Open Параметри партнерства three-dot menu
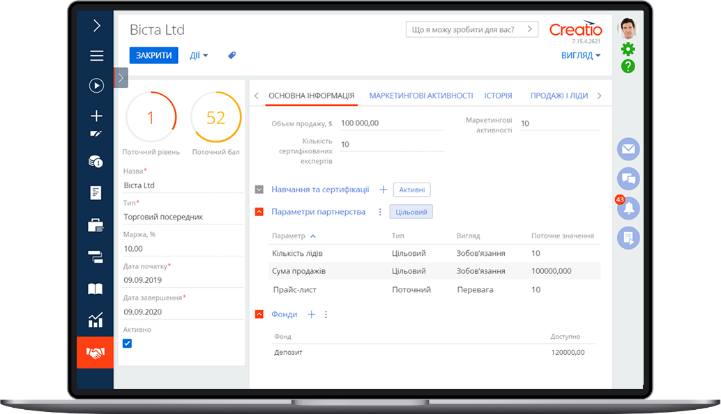 [x=380, y=212]
